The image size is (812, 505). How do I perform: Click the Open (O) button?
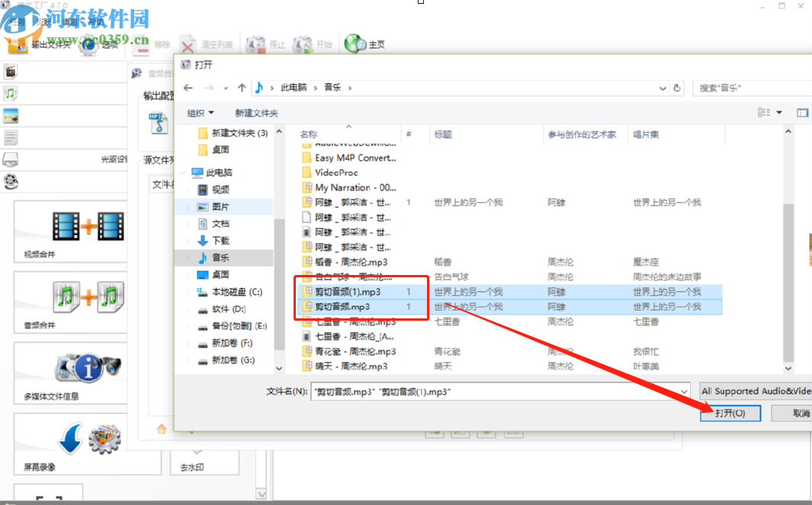point(730,413)
